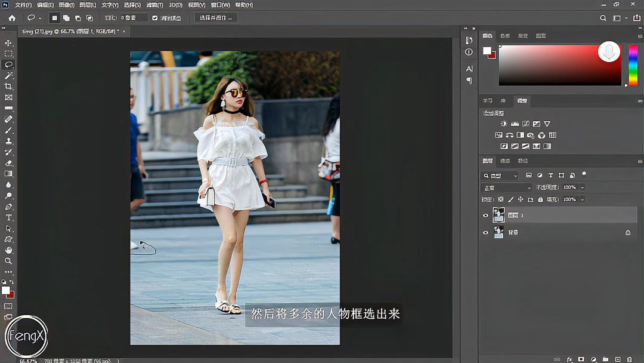The height and width of the screenshot is (363, 644).
Task: Toggle the anti-alias checkbox
Action: [x=155, y=18]
